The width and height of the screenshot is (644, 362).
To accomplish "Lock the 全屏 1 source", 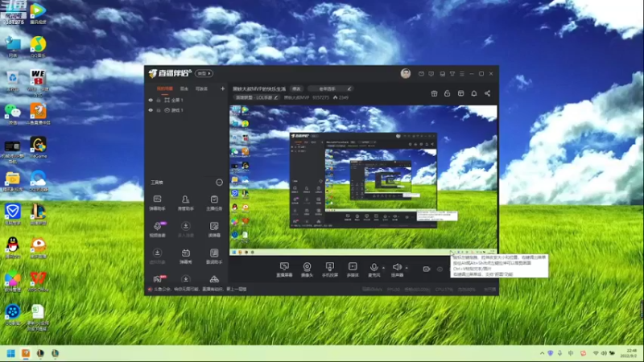I will click(159, 100).
